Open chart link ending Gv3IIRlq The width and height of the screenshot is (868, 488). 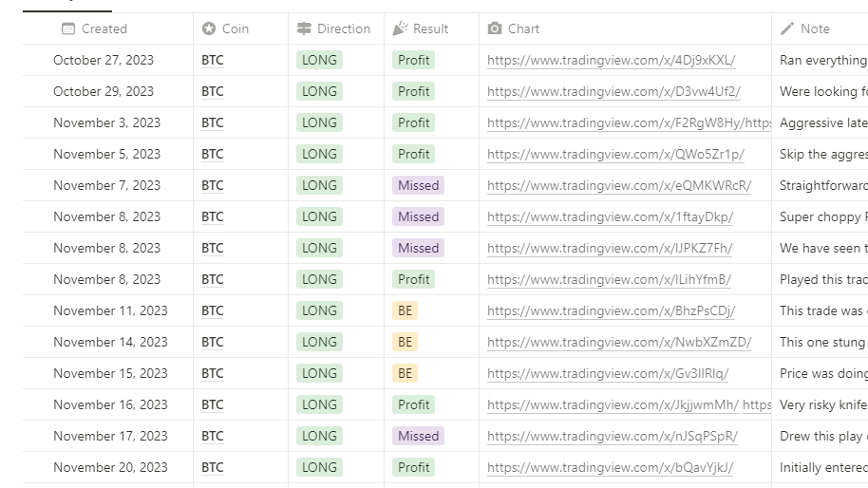tap(608, 373)
